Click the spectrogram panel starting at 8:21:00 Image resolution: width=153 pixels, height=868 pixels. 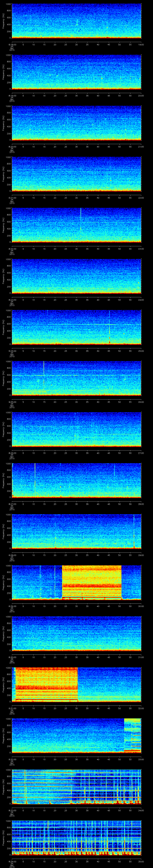coord(77,174)
